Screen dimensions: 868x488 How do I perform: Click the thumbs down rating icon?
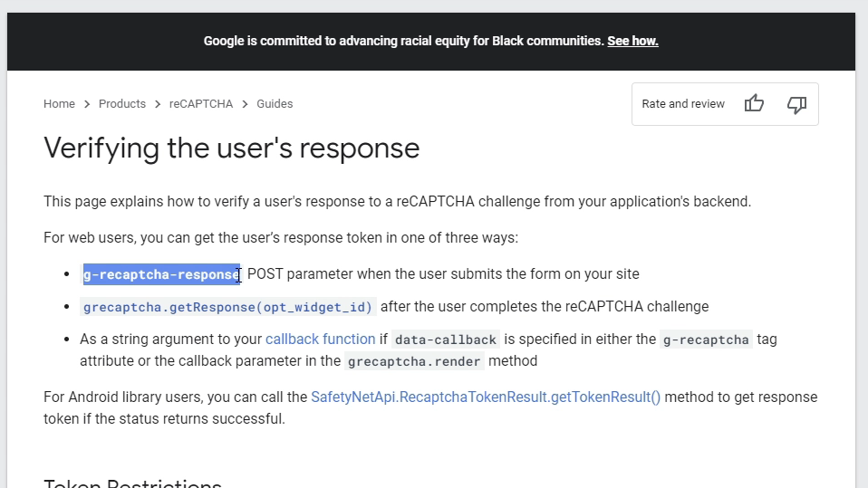[x=796, y=104]
